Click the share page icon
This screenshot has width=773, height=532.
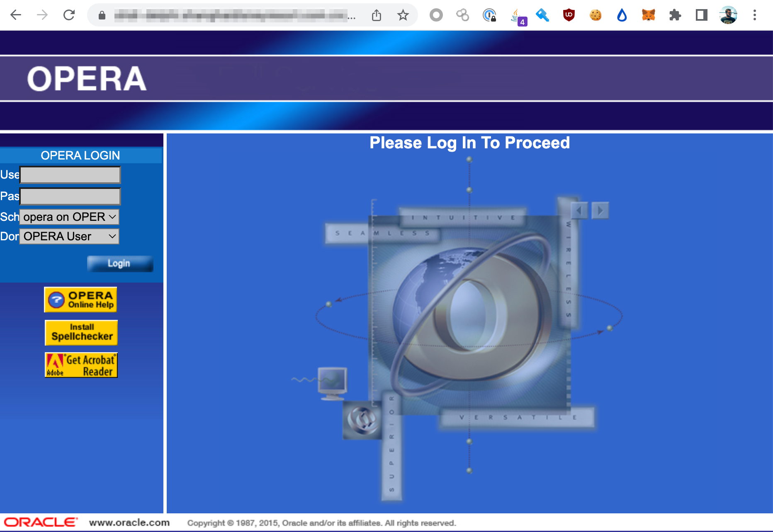tap(377, 15)
